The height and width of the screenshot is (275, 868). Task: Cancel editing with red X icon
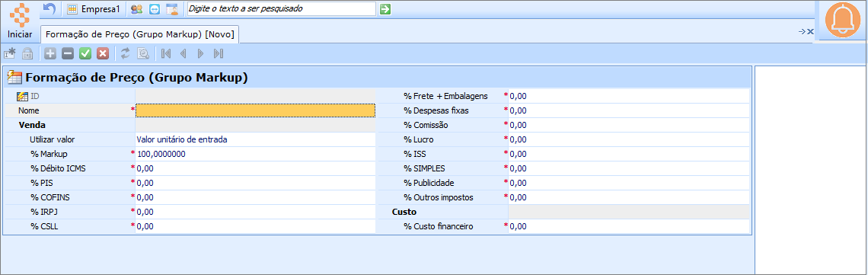click(103, 53)
